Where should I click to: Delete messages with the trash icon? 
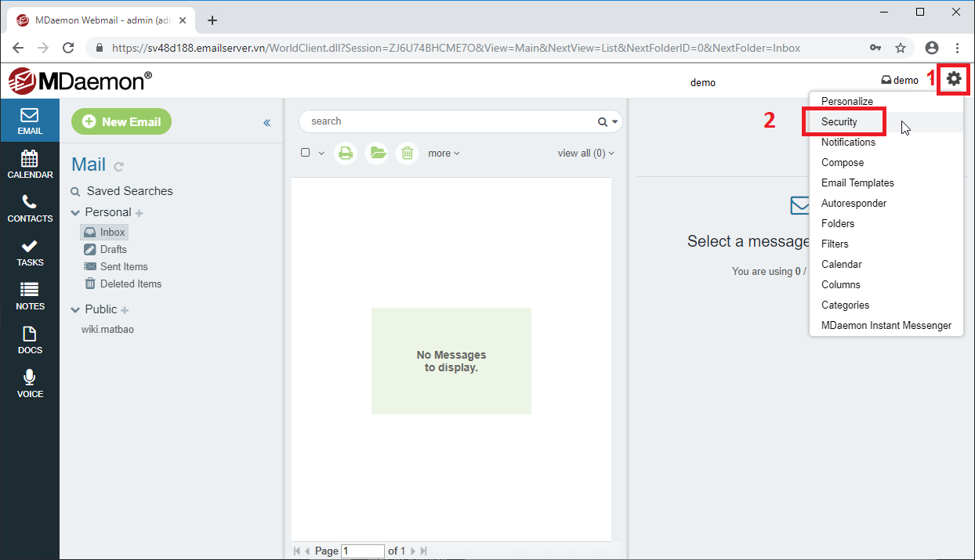coord(407,153)
